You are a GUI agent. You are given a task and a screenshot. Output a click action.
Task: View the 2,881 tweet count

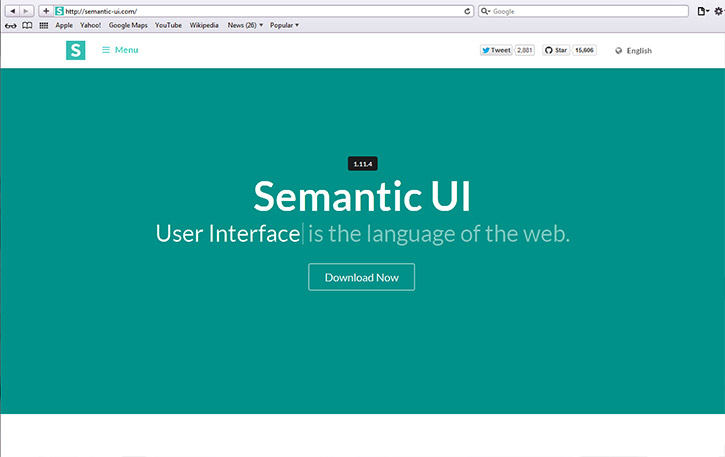click(x=525, y=50)
